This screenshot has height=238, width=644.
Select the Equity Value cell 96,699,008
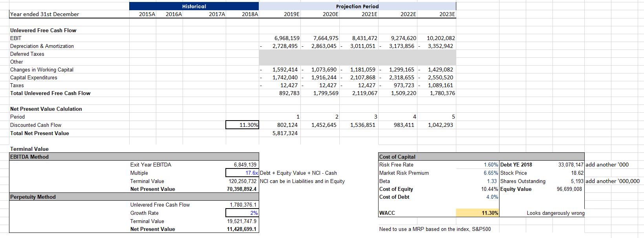coord(569,189)
